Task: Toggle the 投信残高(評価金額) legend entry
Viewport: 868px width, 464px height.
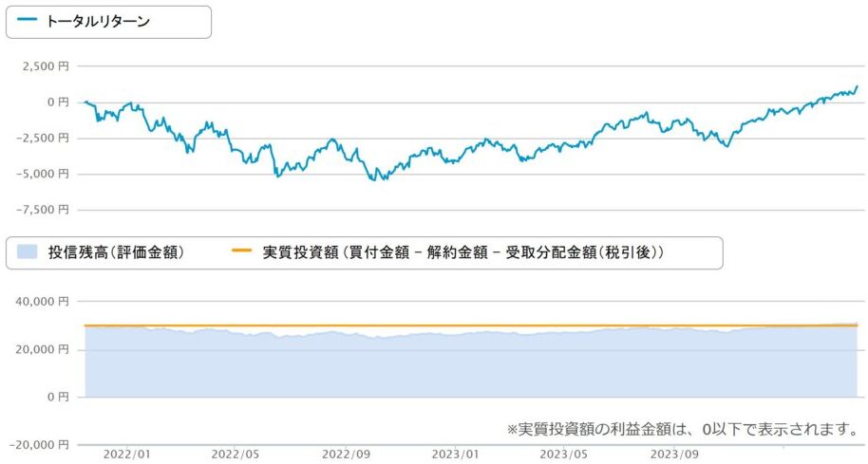Action: point(116,252)
